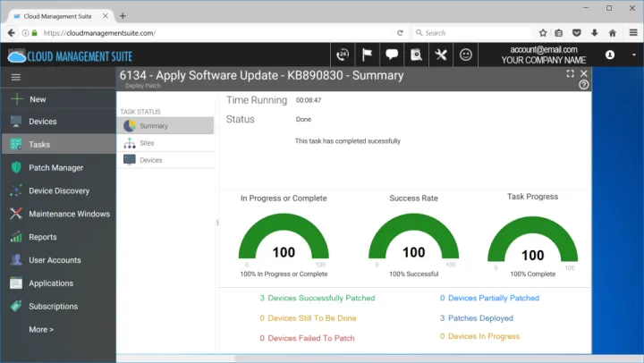Open the account dropdown arrow

(x=634, y=55)
